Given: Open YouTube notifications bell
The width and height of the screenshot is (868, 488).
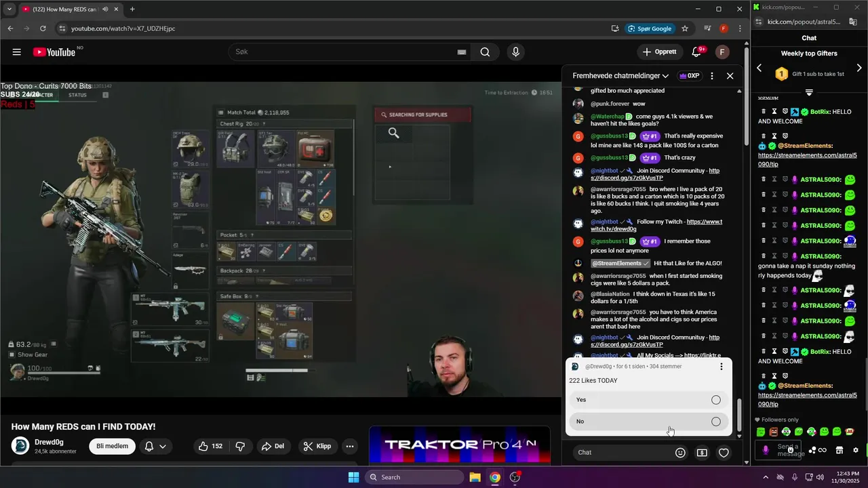Looking at the screenshot, I should click(x=696, y=52).
